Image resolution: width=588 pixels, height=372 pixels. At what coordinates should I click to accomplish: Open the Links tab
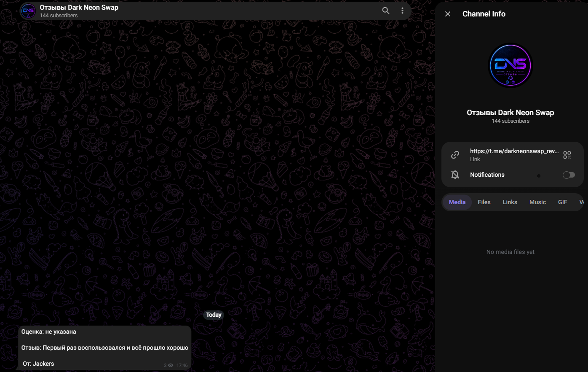point(510,202)
